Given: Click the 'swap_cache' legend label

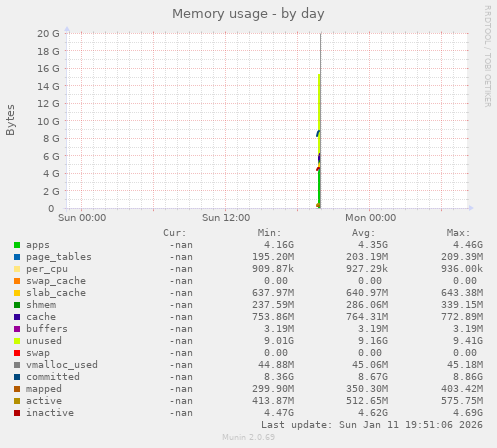Looking at the screenshot, I should point(56,281).
